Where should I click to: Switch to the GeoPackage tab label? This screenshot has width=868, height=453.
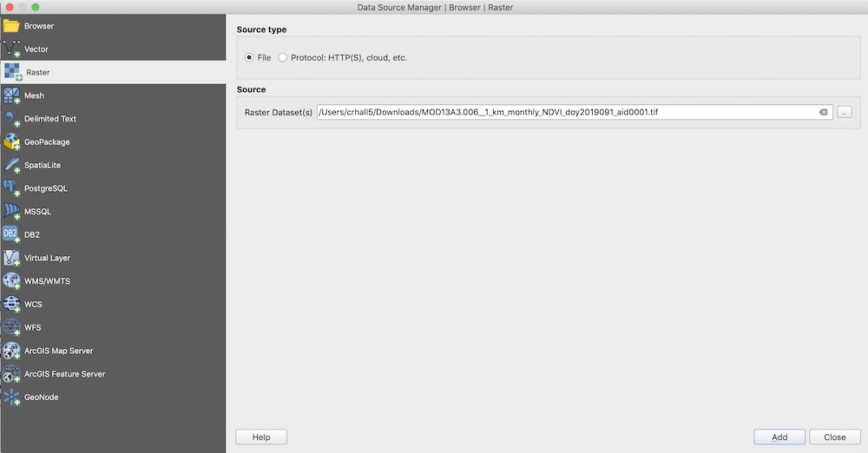(x=47, y=142)
